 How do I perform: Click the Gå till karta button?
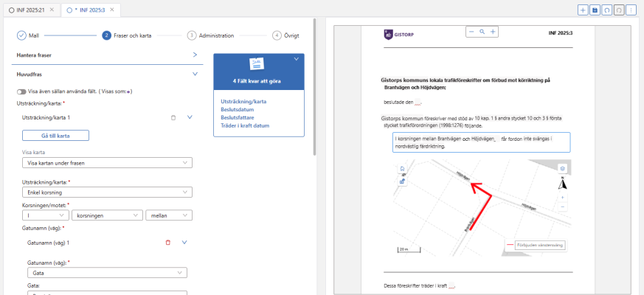(x=55, y=135)
